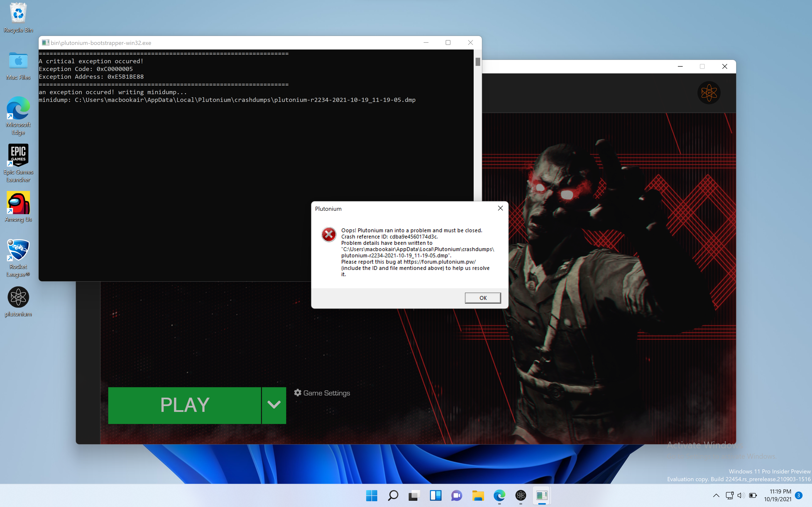Close the Plutonium crash dialog

(500, 208)
